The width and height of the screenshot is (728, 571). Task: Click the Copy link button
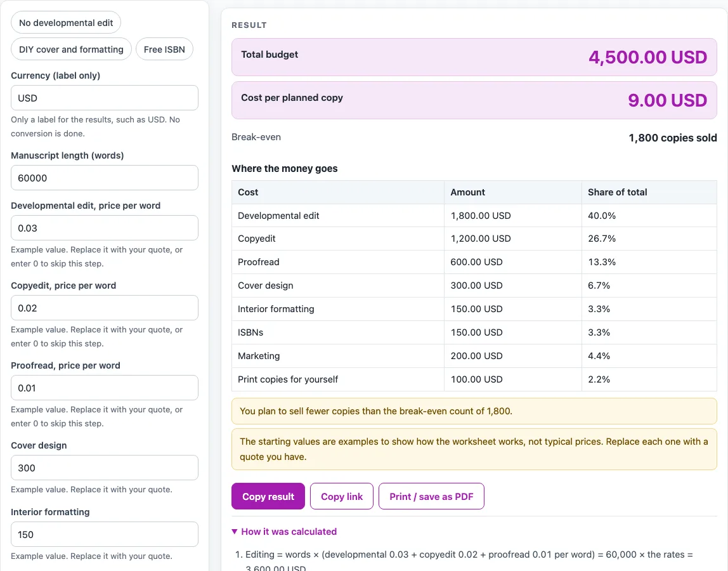tap(342, 497)
